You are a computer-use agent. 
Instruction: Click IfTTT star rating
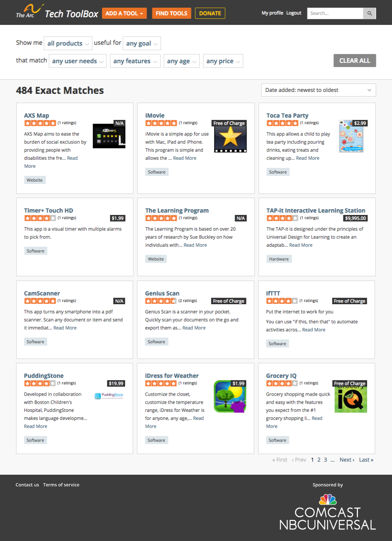282,301
